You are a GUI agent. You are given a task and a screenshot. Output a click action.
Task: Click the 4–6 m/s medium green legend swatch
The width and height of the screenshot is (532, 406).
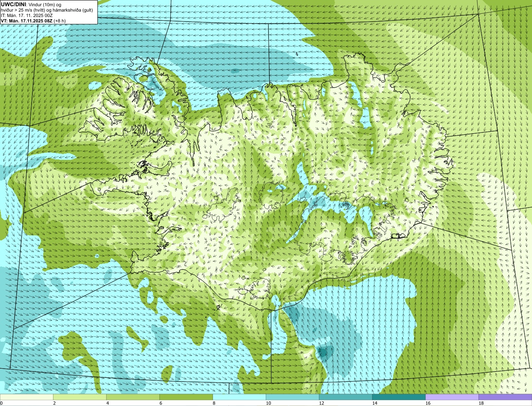tap(133, 397)
